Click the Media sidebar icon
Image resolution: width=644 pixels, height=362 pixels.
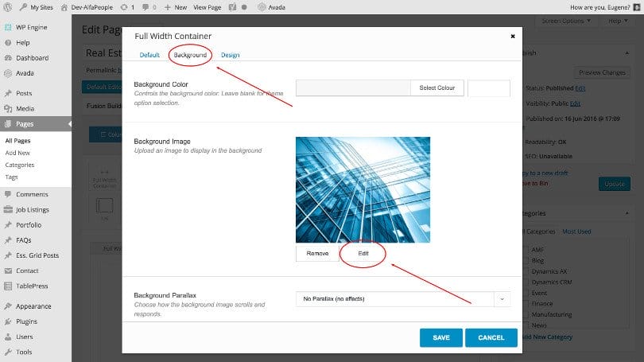click(7, 108)
